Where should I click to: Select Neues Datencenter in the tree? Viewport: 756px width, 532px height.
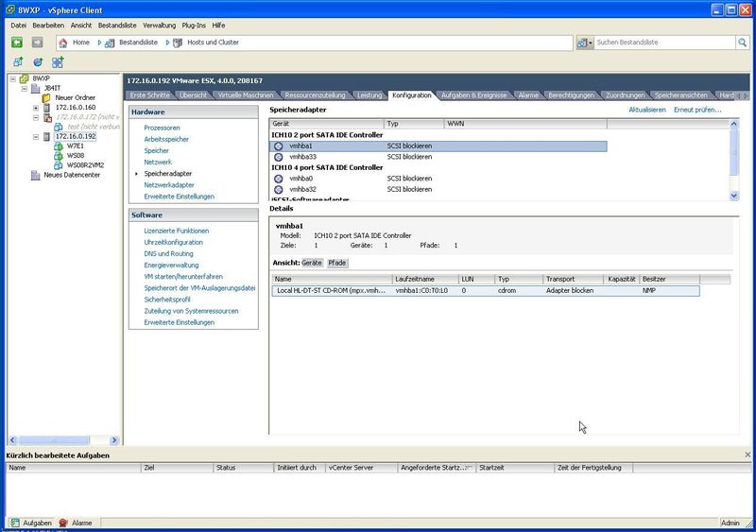point(71,175)
